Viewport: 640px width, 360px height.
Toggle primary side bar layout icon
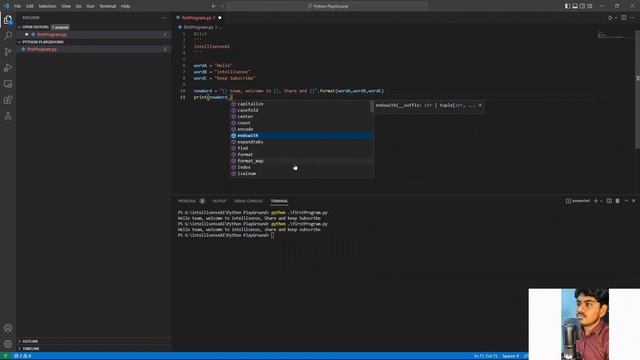point(567,6)
